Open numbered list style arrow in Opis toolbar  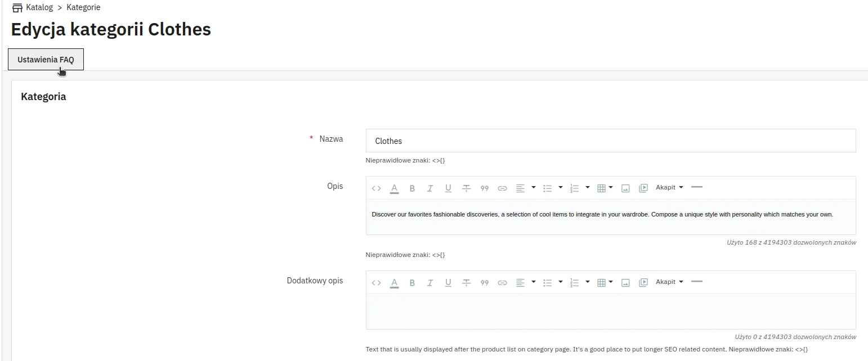588,187
